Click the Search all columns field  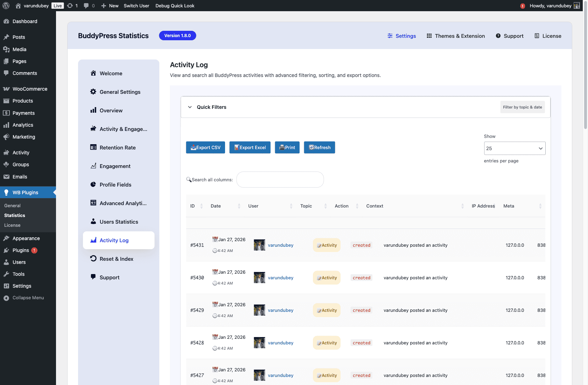(x=280, y=180)
